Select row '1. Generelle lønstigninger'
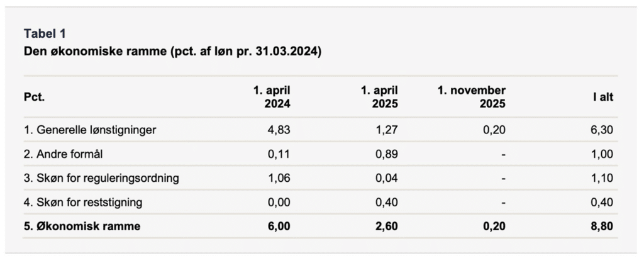 point(90,130)
